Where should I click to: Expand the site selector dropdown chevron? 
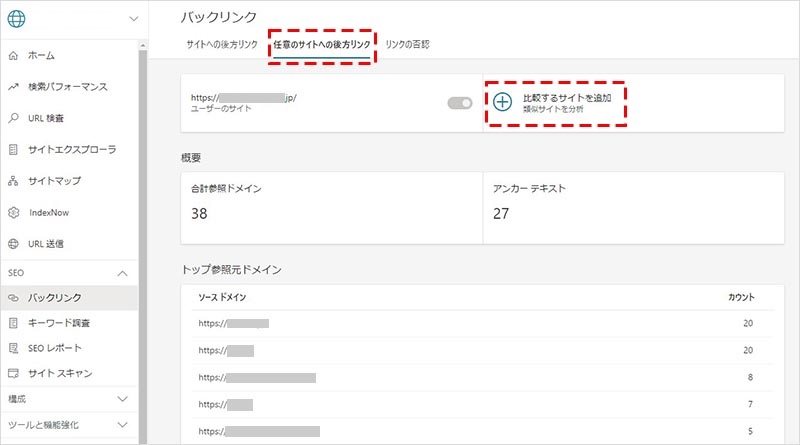click(133, 20)
